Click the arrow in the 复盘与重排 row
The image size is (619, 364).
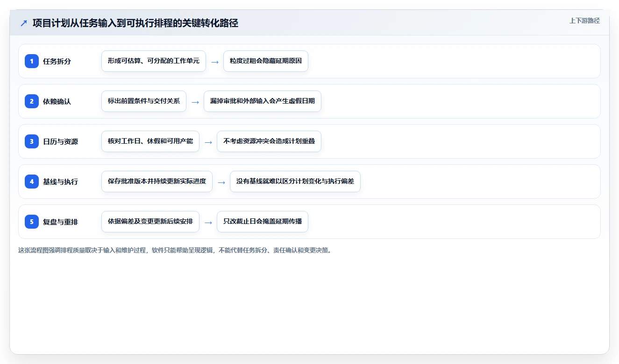coord(208,222)
